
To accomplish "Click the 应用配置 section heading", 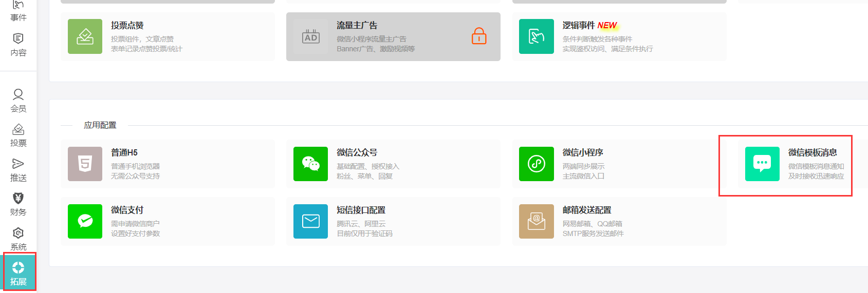I will [100, 125].
